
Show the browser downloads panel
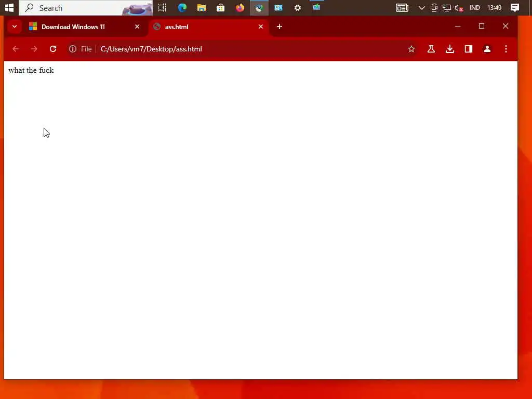coord(450,49)
